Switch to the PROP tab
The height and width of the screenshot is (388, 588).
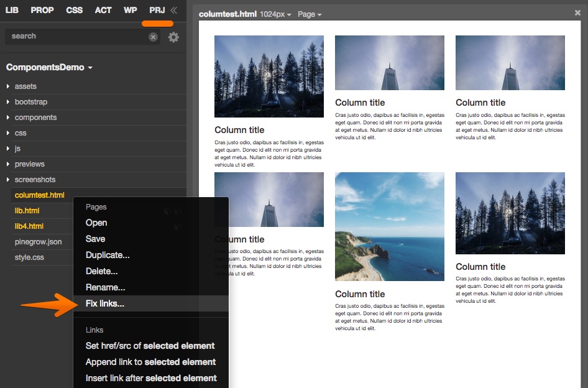[x=42, y=10]
